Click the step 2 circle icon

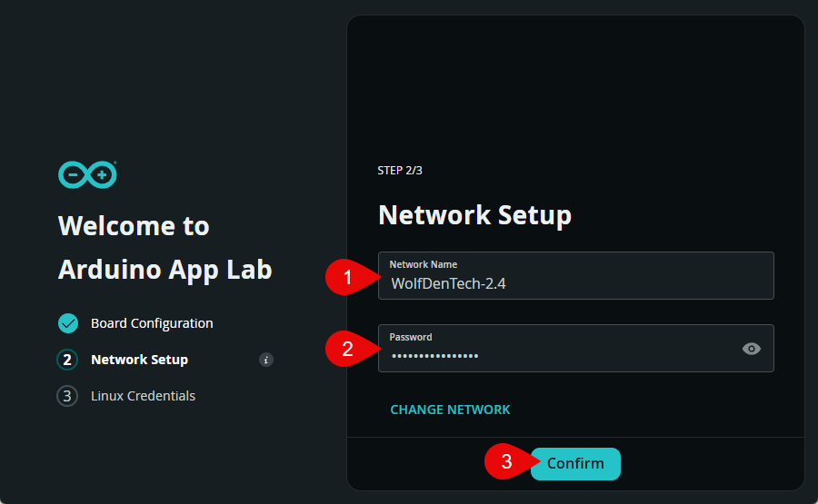[68, 360]
